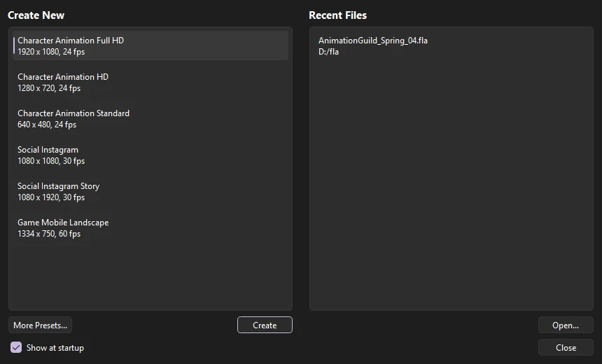Close the startup dialog
Image resolution: width=602 pixels, height=364 pixels.
pyautogui.click(x=566, y=347)
